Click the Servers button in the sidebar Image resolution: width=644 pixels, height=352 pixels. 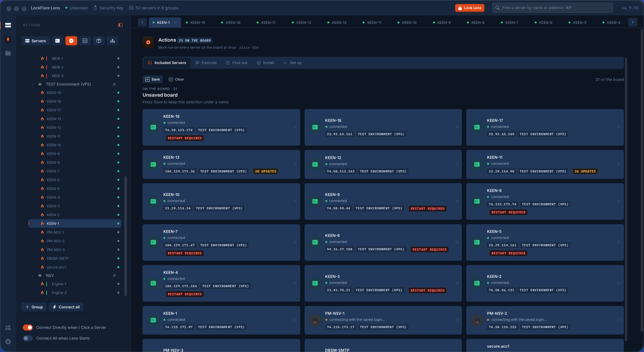(x=36, y=41)
